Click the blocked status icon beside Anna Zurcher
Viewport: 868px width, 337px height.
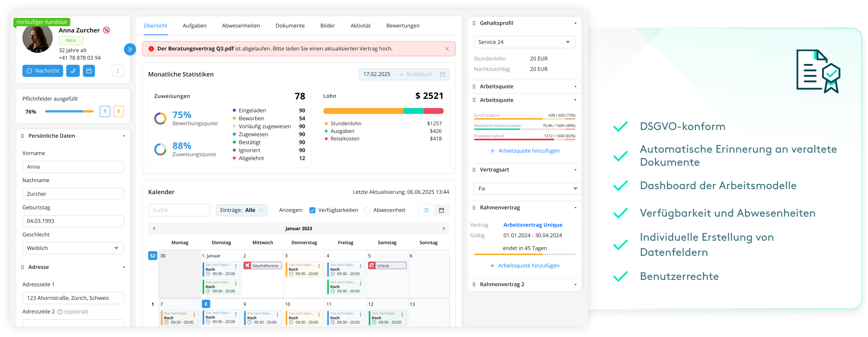[106, 30]
